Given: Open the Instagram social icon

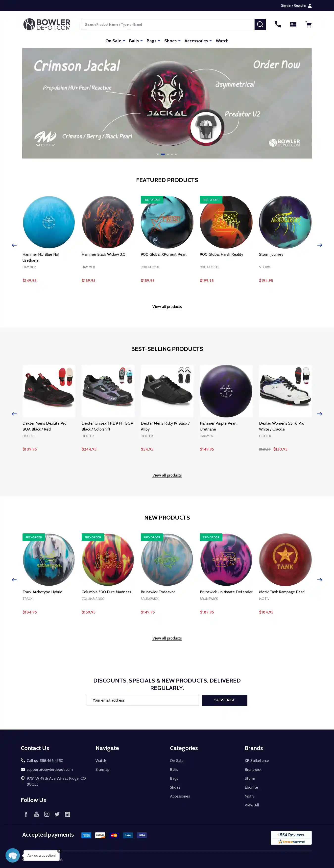Looking at the screenshot, I should [47, 814].
